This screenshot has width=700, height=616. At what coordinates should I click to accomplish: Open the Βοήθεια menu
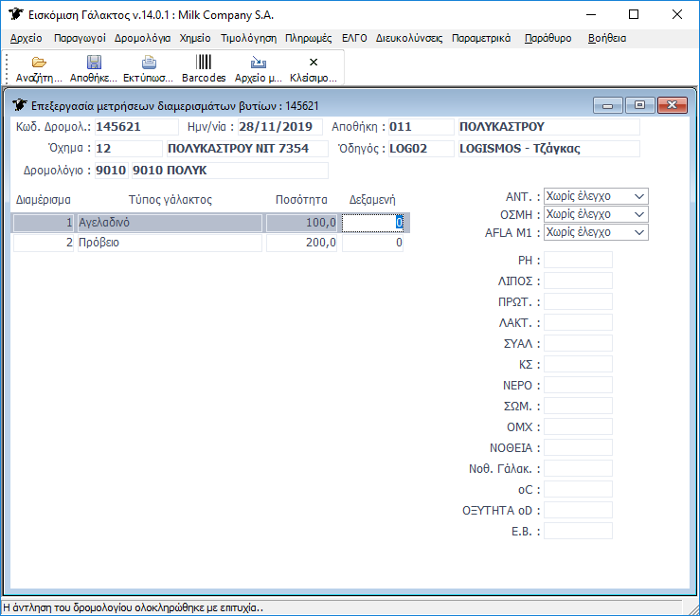point(607,38)
